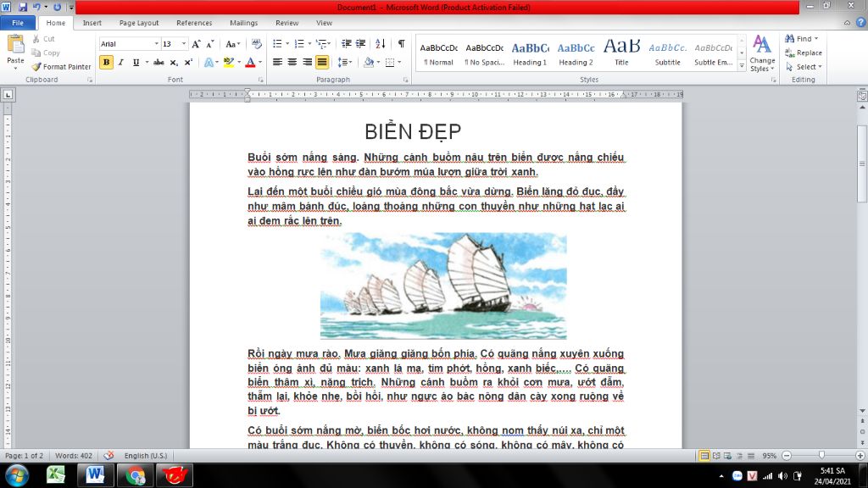Click proofing errors icon in status bar

(108, 455)
